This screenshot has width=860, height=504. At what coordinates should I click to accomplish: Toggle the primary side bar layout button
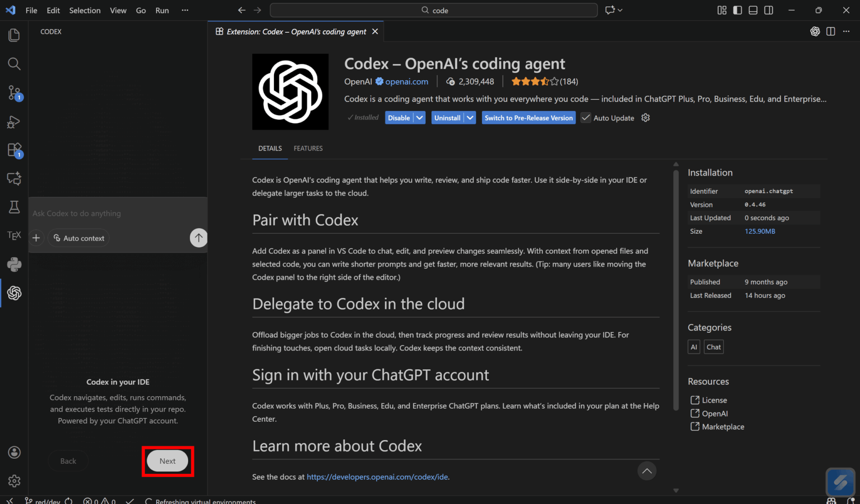click(737, 10)
